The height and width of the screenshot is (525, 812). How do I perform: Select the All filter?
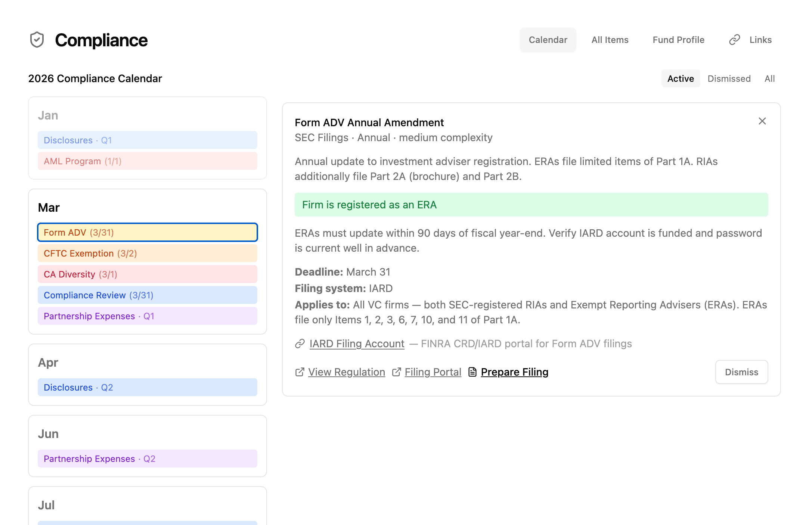coord(769,78)
